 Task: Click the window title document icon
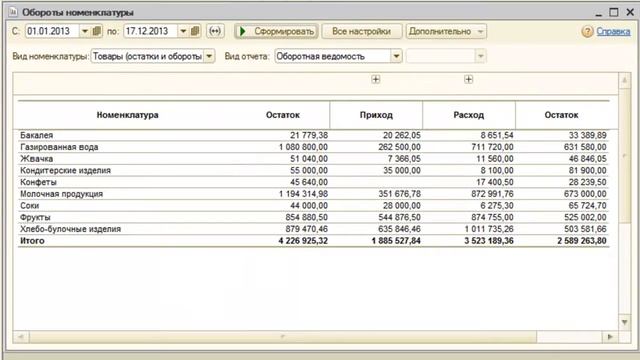13,12
